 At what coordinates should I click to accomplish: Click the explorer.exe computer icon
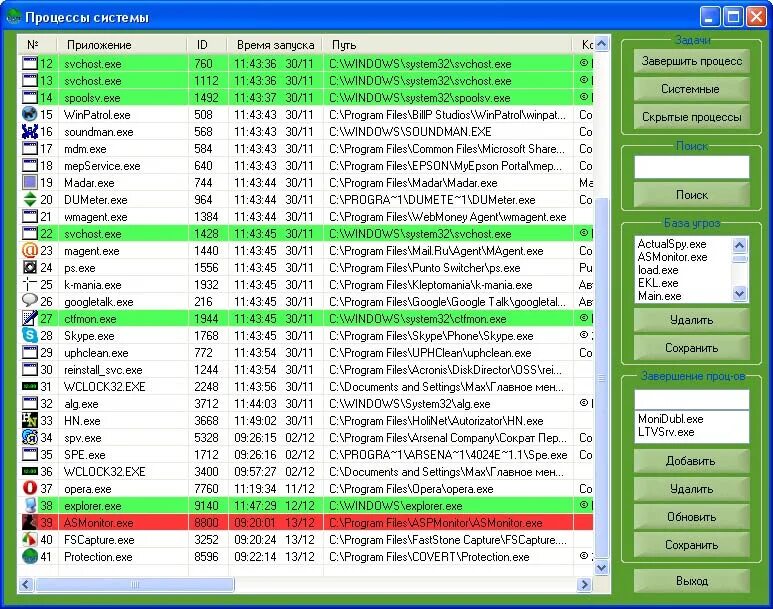30,505
